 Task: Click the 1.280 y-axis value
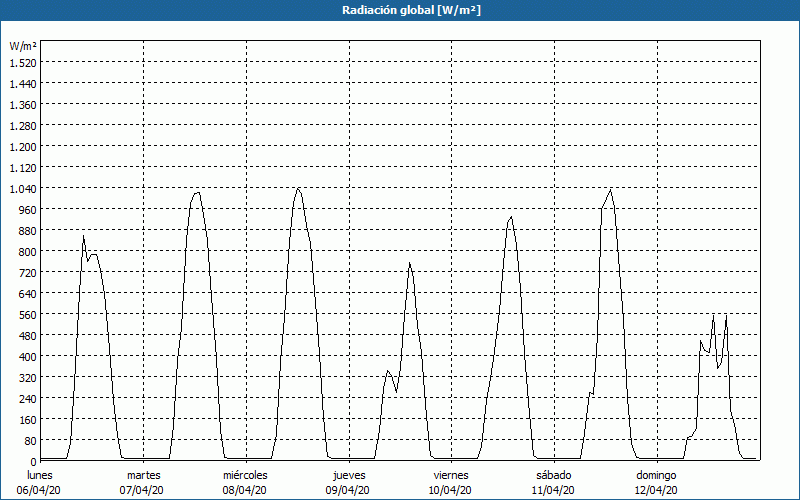[23, 126]
